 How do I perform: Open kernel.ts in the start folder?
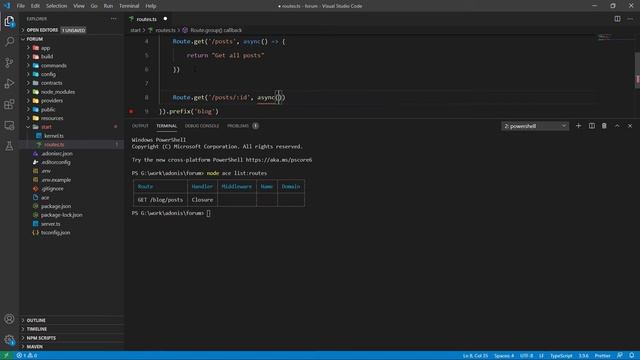(x=53, y=136)
